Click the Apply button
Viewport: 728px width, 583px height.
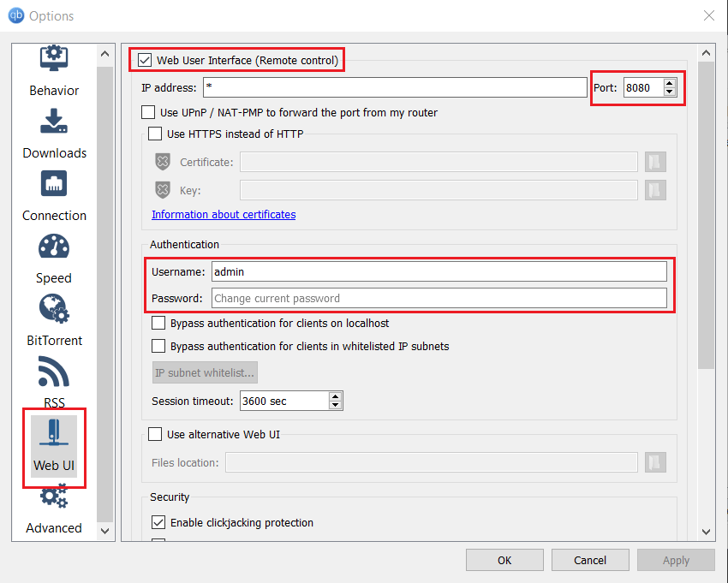tap(676, 560)
